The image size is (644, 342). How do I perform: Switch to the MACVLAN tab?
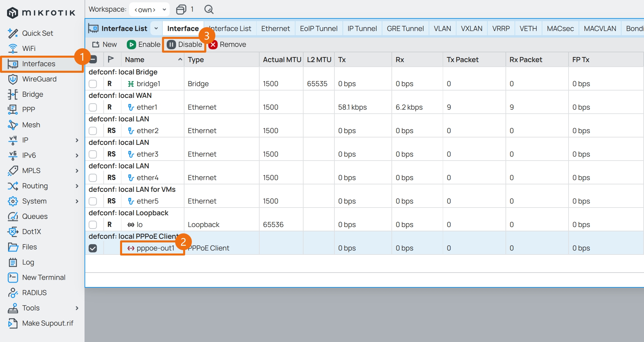coord(600,28)
